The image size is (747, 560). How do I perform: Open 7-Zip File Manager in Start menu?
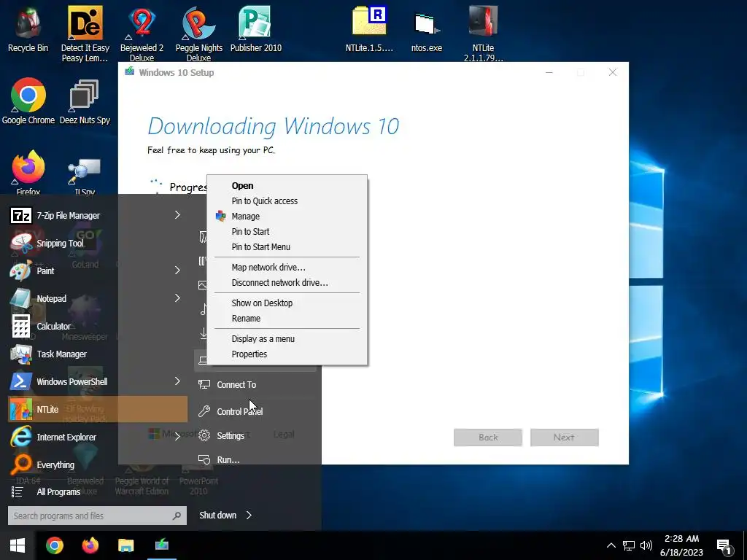pyautogui.click(x=98, y=215)
